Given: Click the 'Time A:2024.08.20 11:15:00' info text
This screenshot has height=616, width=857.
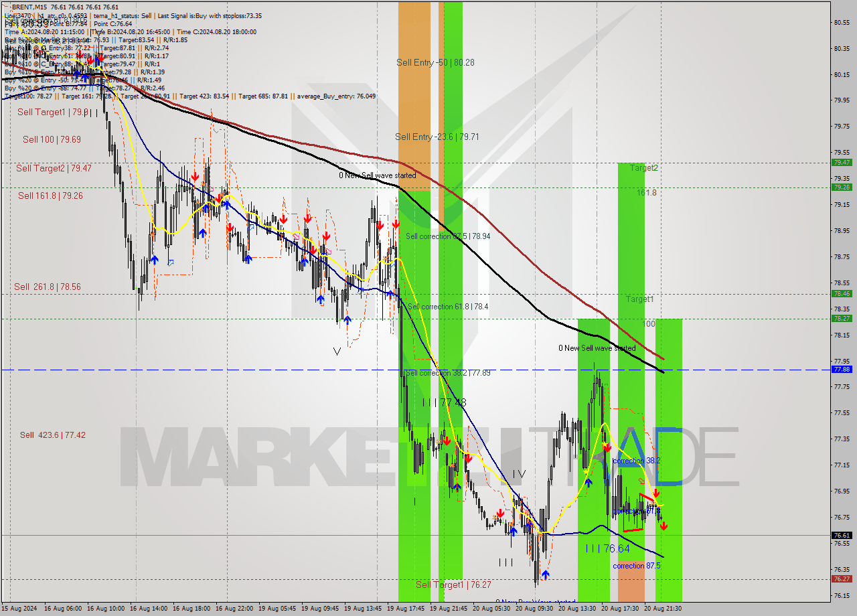Looking at the screenshot, I should coord(44,31).
